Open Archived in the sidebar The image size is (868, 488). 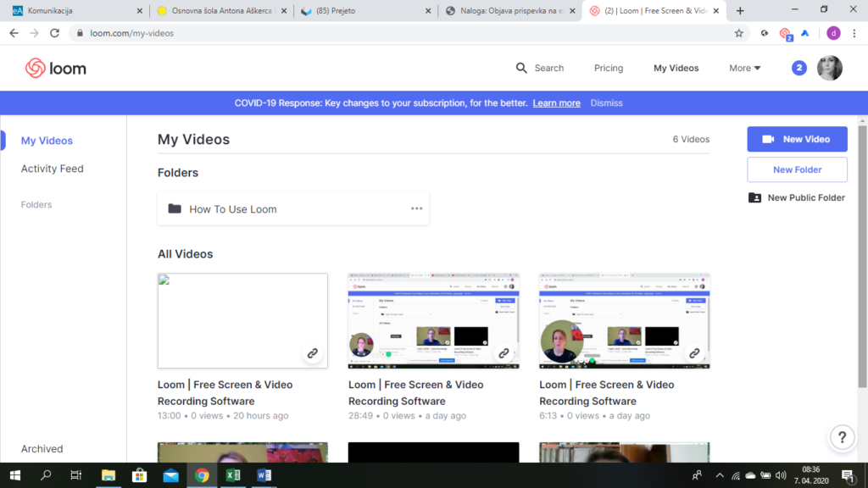click(42, 449)
